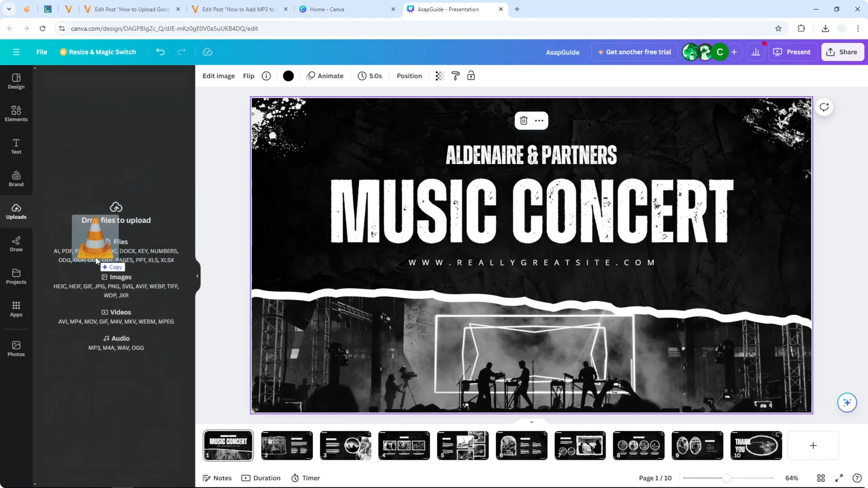Viewport: 868px width, 488px height.
Task: Open the Notes panel
Action: [217, 478]
